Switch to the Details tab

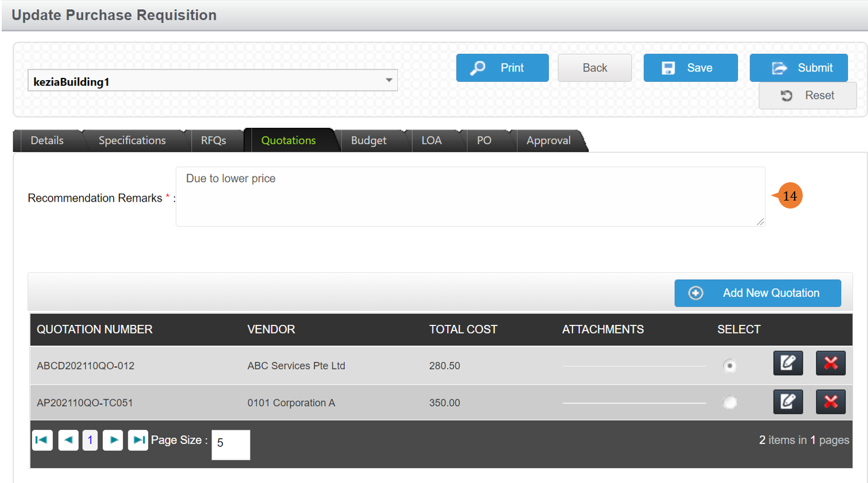[47, 140]
